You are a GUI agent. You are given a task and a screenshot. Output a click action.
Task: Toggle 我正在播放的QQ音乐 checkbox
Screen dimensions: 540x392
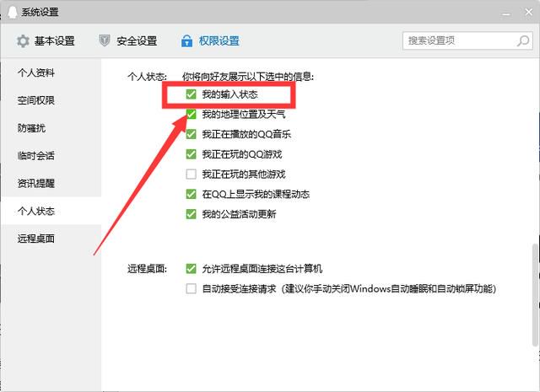pyautogui.click(x=191, y=134)
